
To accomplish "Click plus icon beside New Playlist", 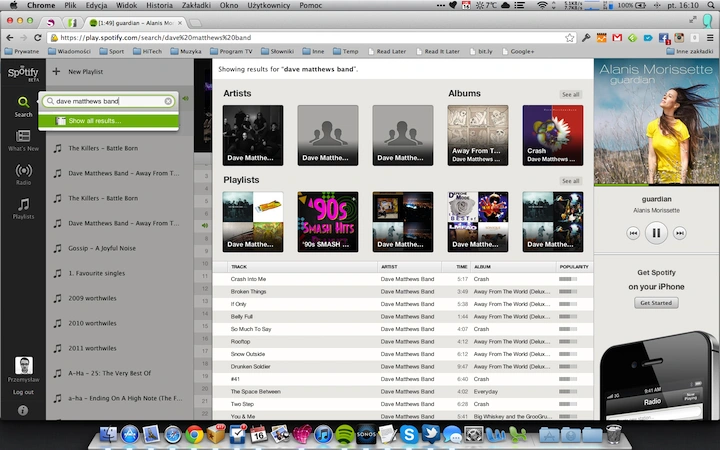I will tap(56, 71).
